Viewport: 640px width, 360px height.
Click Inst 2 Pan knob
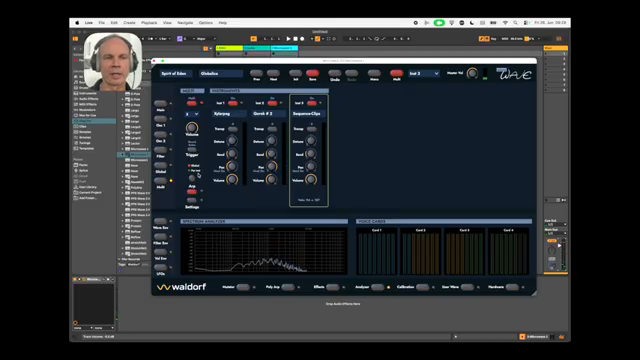tap(271, 166)
